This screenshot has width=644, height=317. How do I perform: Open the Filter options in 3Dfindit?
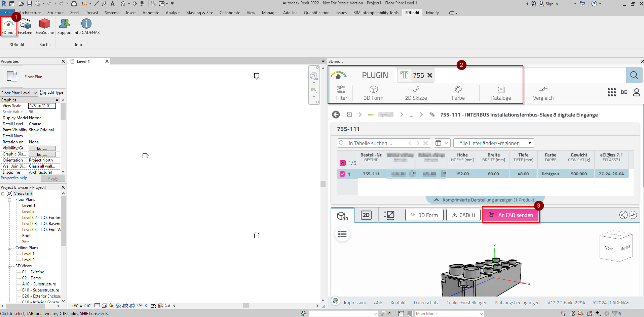(341, 93)
